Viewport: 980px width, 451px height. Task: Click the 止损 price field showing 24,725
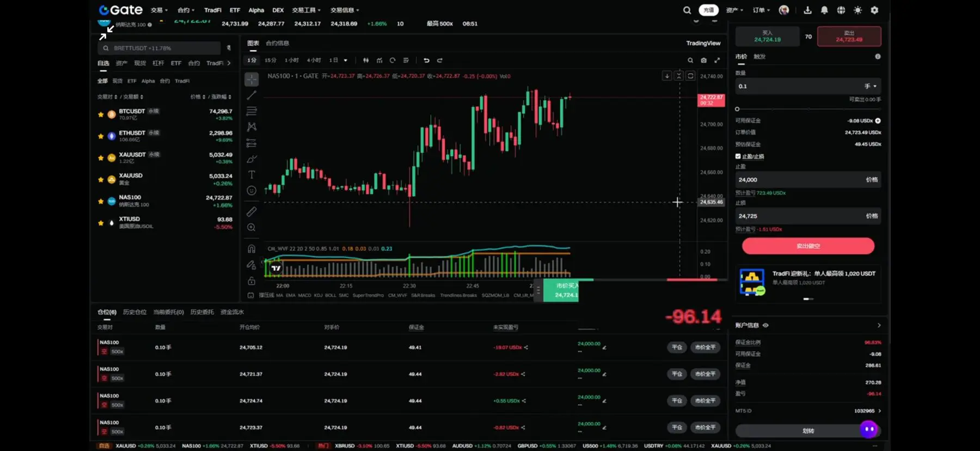[808, 216]
